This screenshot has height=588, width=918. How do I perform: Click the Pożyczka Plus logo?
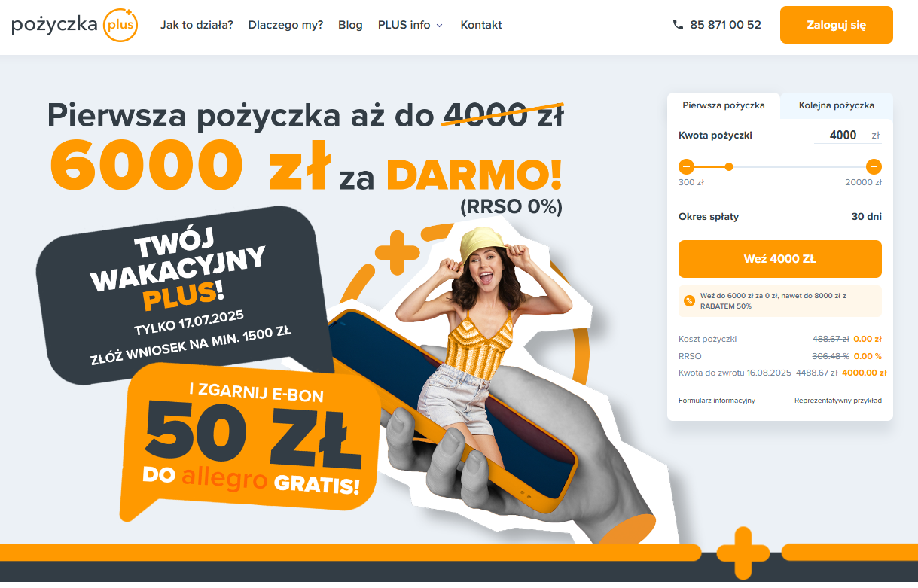pos(75,25)
